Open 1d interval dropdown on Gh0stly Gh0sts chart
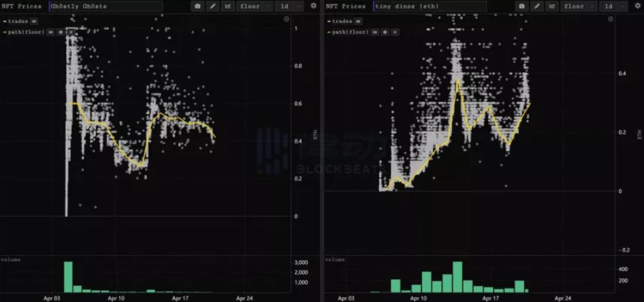The image size is (644, 302). tap(288, 6)
